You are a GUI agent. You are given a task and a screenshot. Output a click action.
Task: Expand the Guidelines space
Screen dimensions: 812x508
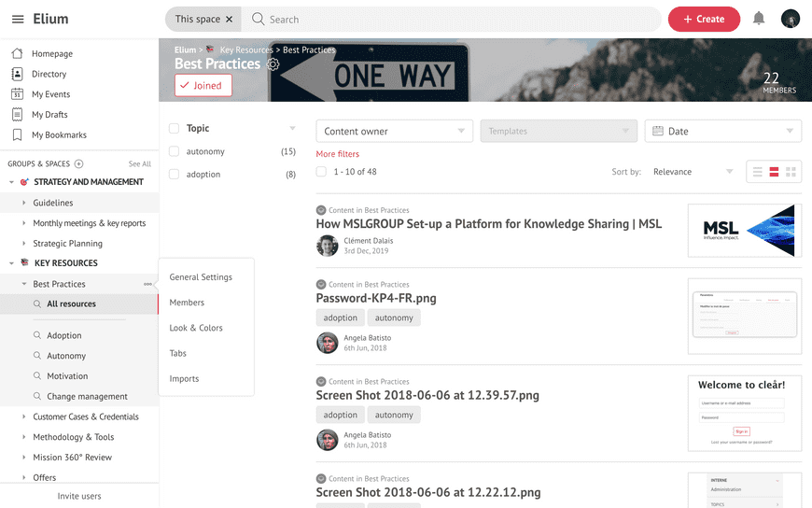pyautogui.click(x=24, y=203)
